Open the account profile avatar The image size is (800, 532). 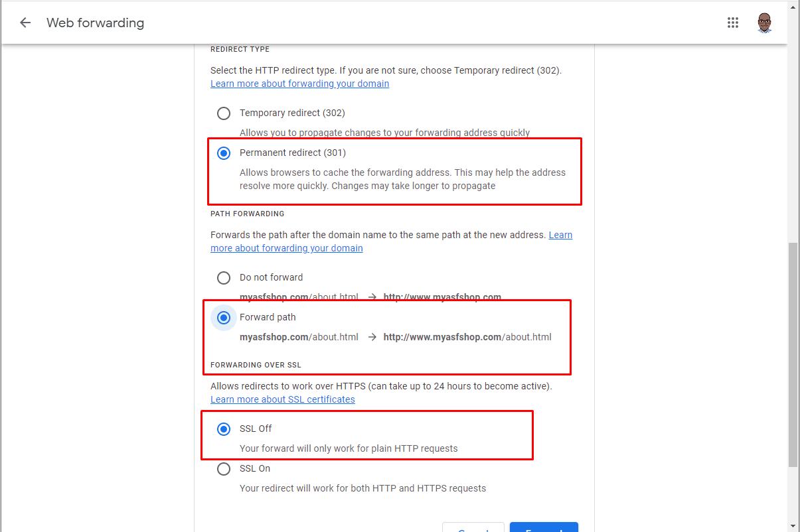(x=765, y=23)
